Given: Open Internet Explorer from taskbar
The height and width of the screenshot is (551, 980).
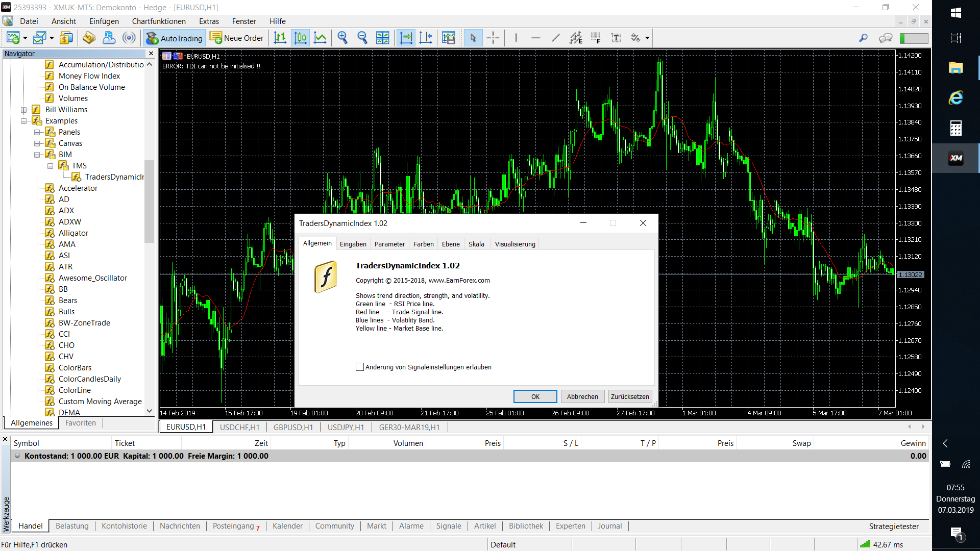Looking at the screenshot, I should pyautogui.click(x=956, y=97).
